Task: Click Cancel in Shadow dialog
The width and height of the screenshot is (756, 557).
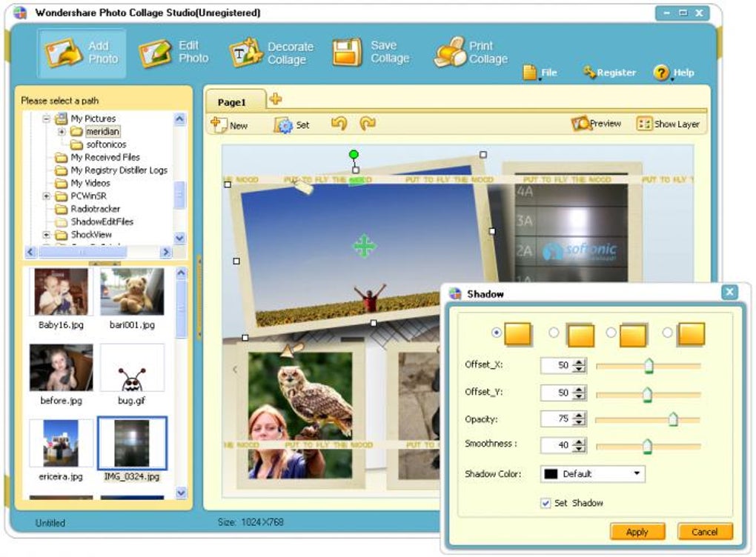Action: point(705,532)
